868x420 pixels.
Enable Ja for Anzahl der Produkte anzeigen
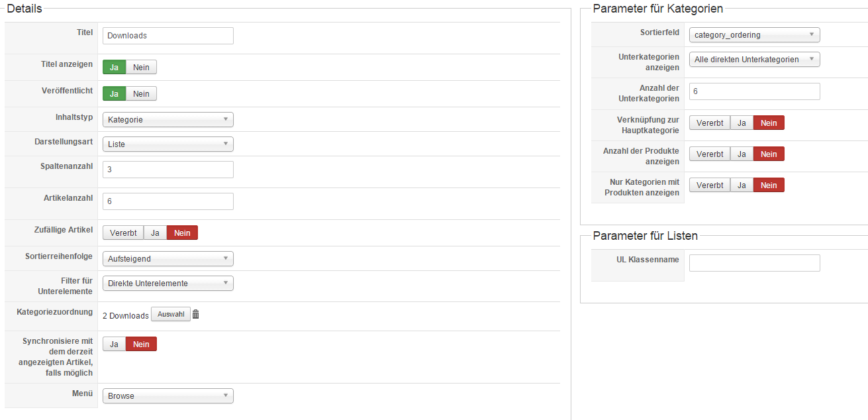point(742,154)
